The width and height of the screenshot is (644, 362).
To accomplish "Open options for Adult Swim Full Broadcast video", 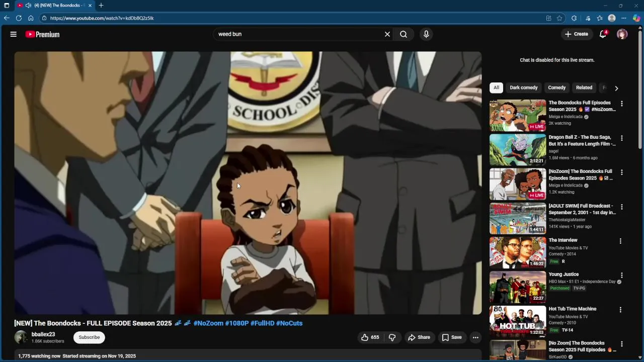I will [x=622, y=207].
